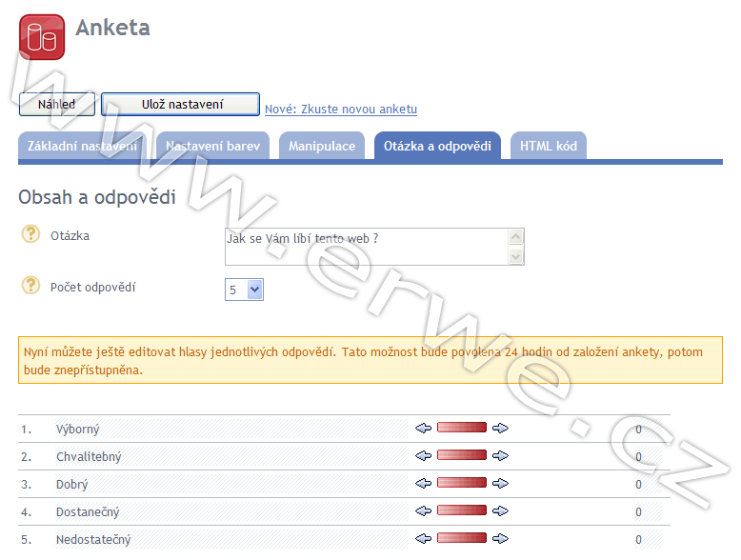741x560 pixels.
Task: Increase votes for Výborný with right arrow
Action: click(x=500, y=429)
